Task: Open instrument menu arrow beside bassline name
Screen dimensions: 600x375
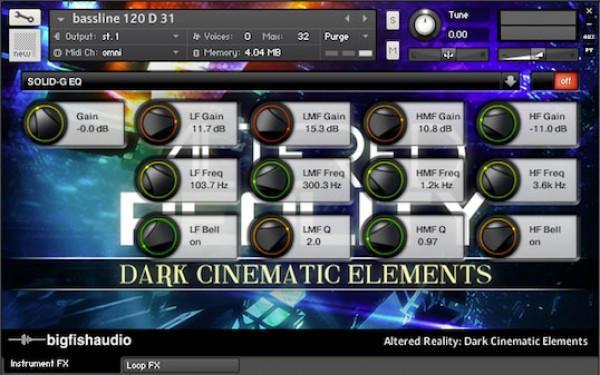Action: [x=60, y=19]
